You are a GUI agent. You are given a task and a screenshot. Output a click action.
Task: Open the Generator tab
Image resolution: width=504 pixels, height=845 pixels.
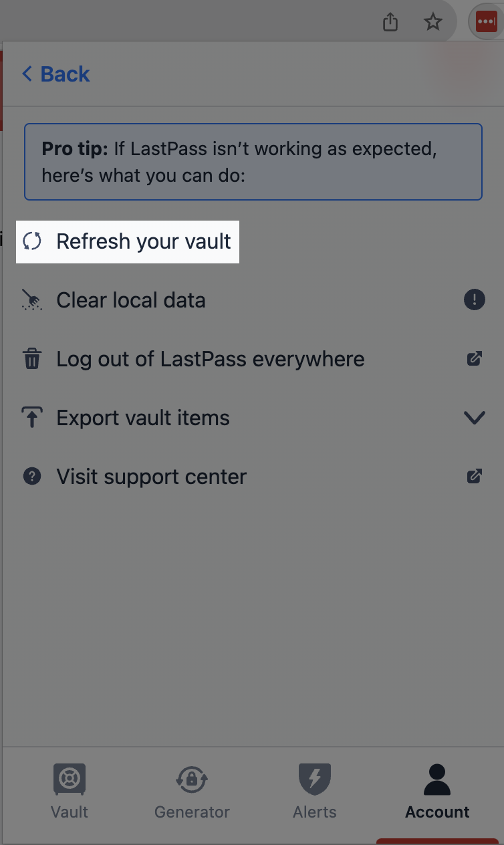coord(192,792)
